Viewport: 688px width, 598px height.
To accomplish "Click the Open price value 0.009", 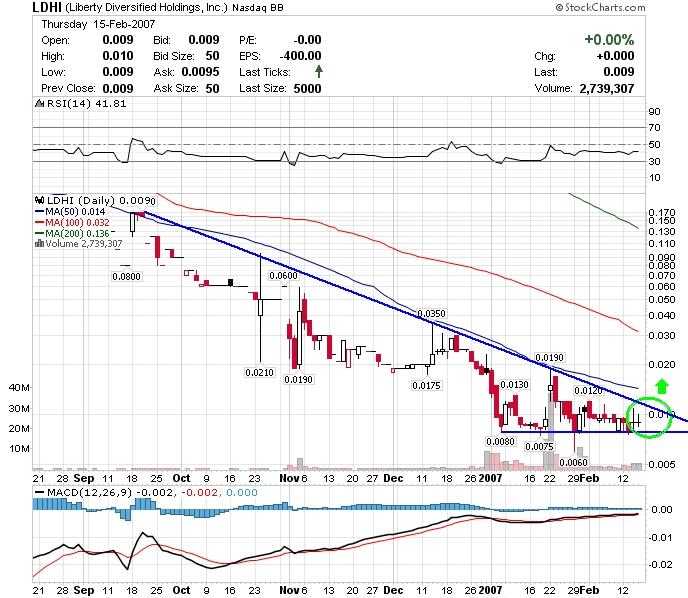I will click(118, 40).
